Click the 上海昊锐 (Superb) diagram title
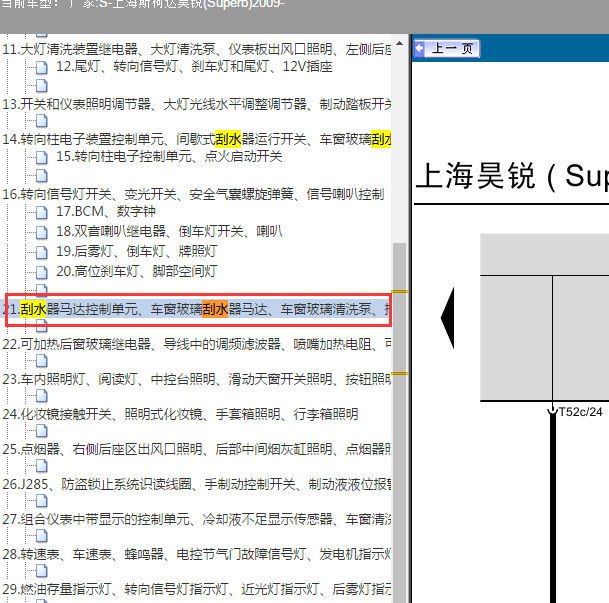Screen dimensions: 609x603 [x=512, y=176]
